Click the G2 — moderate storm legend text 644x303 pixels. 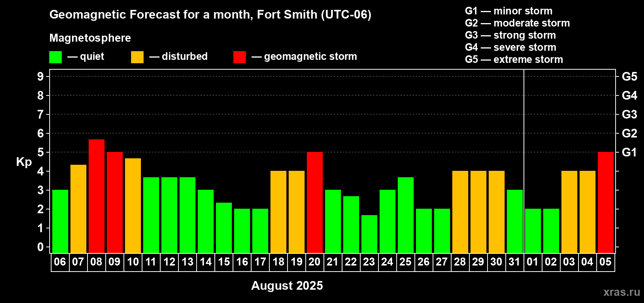pos(517,23)
